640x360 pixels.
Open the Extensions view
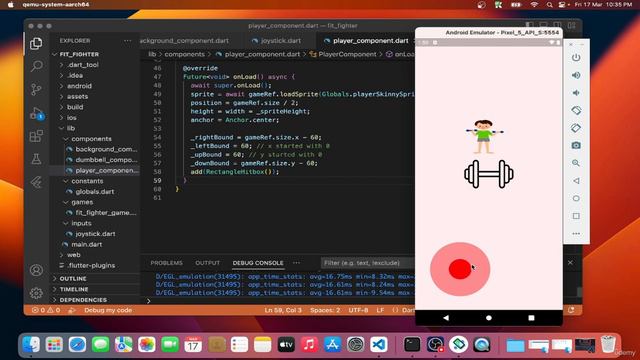coord(36,136)
